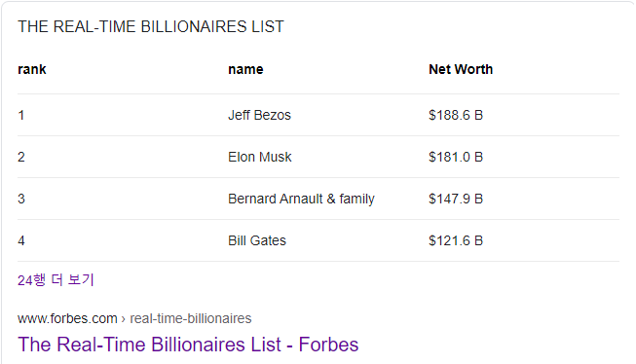
Task: Click the $147.9 B net worth value
Action: 456,199
